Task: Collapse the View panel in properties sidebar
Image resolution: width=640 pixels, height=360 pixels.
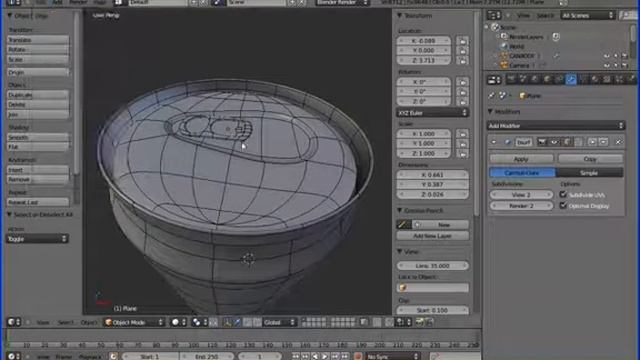Action: [400, 252]
